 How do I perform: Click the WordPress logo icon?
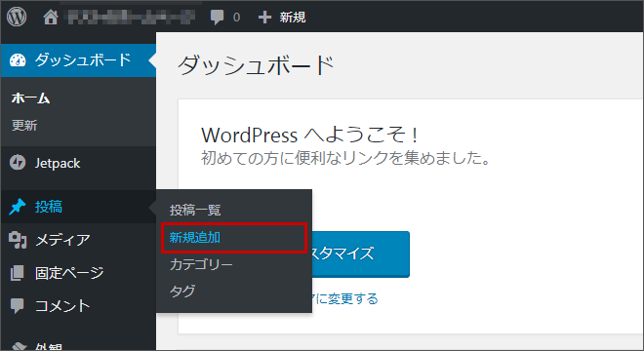[17, 17]
